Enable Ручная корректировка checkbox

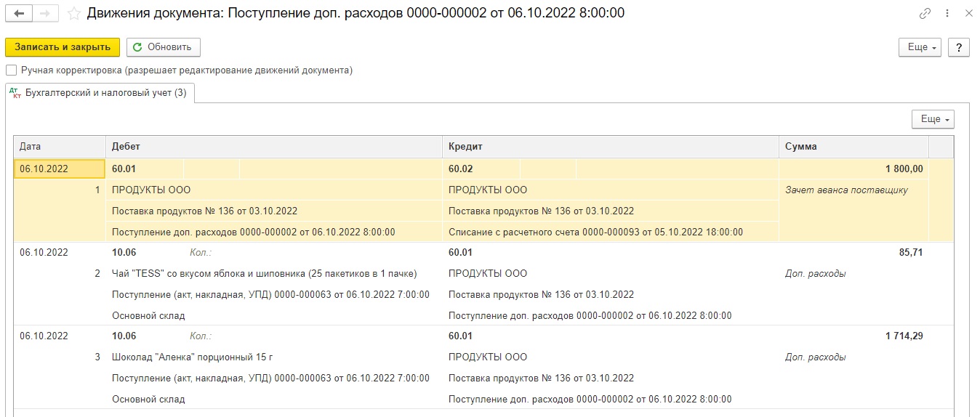click(11, 70)
